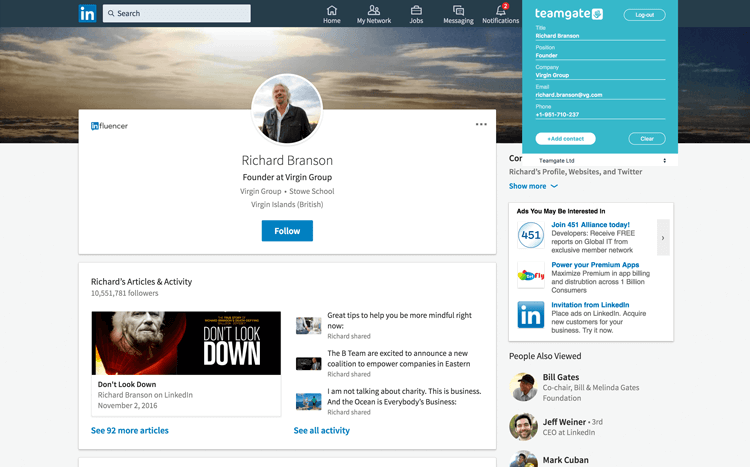Viewport: 750px width, 467px height.
Task: Open the Home nav icon
Action: coord(331,14)
